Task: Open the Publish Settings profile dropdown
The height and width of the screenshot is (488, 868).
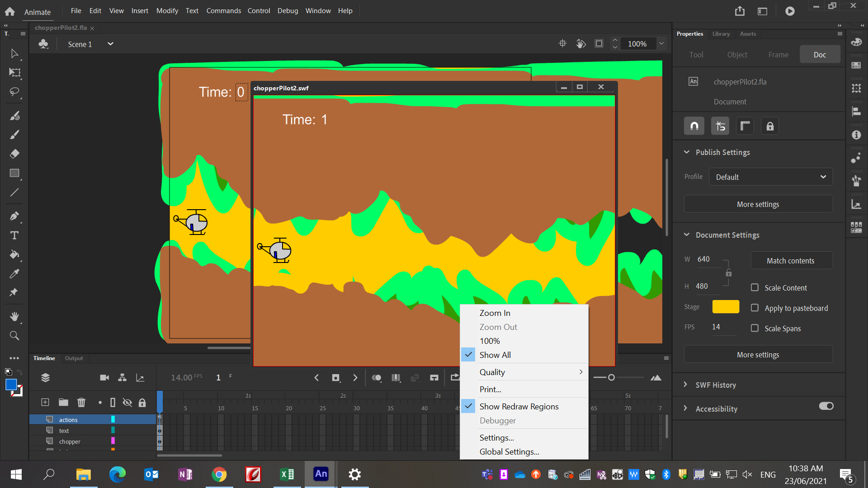Action: 771,177
